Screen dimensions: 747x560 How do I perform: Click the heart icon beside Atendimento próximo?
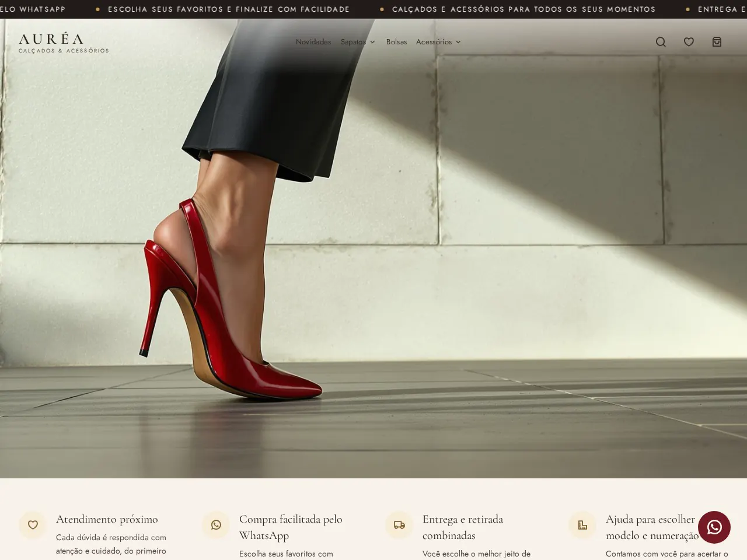tap(33, 525)
